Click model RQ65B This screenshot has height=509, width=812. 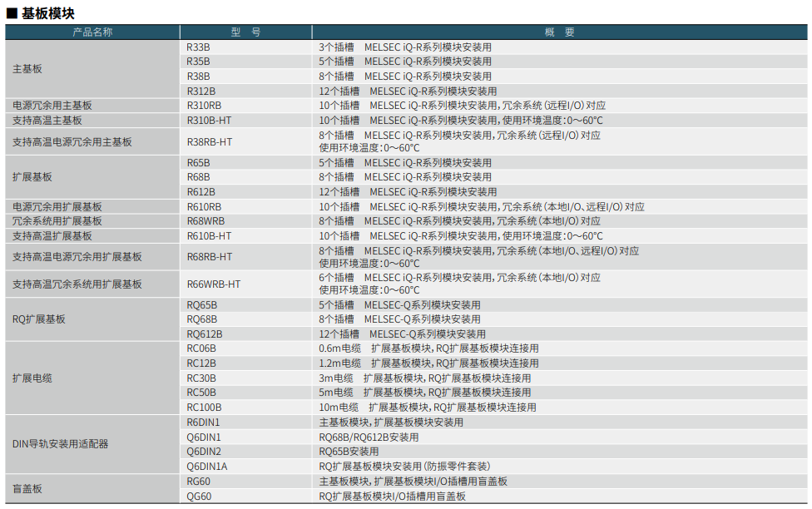coord(202,305)
